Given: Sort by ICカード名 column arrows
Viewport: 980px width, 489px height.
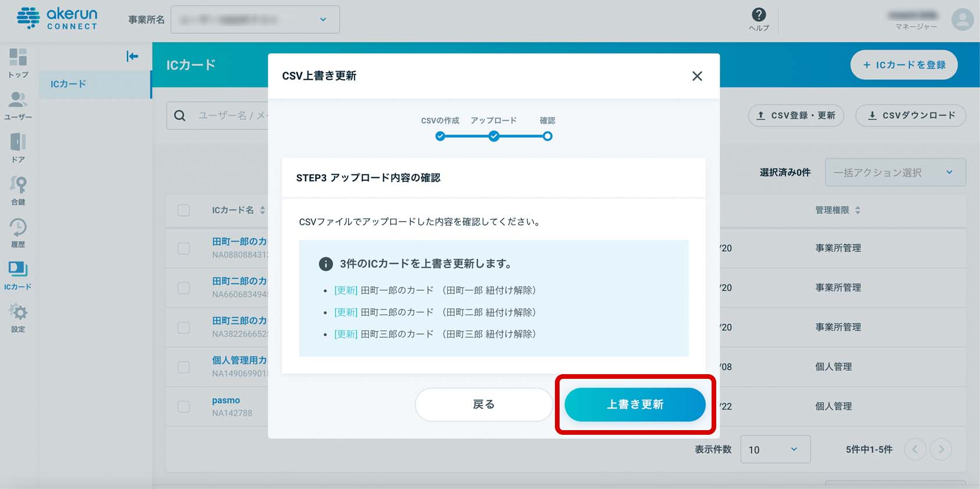Looking at the screenshot, I should click(263, 210).
